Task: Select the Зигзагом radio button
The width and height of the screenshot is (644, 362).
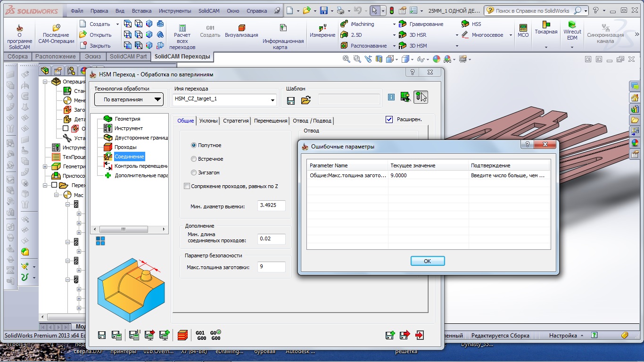Action: 194,173
